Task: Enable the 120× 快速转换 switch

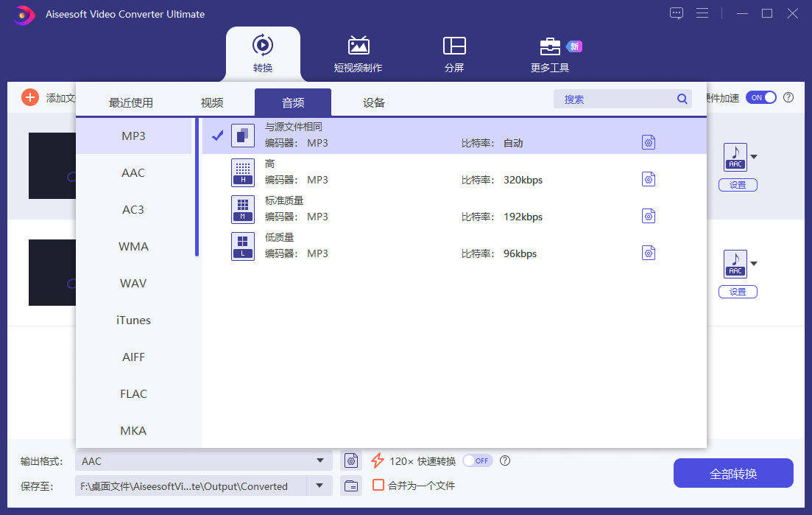Action: (x=477, y=460)
